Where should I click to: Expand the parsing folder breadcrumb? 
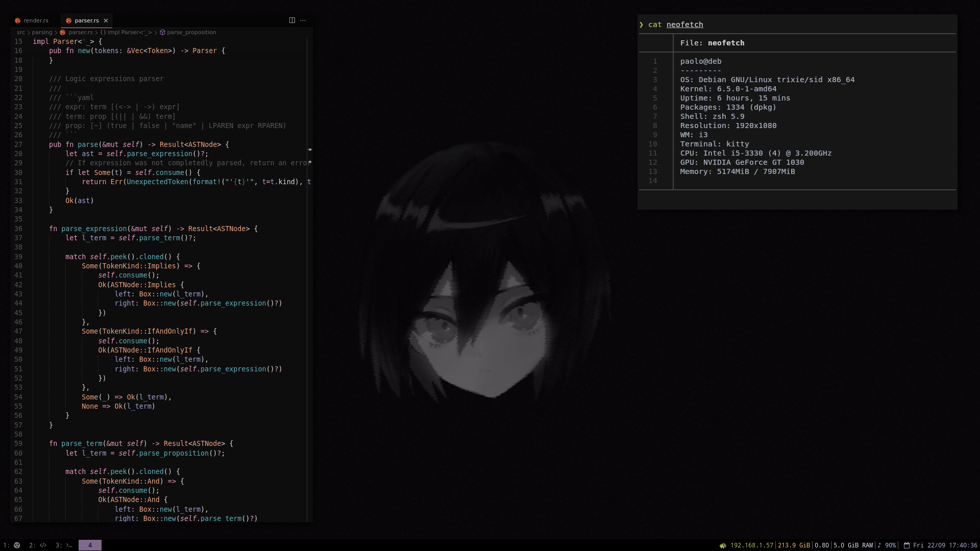42,32
